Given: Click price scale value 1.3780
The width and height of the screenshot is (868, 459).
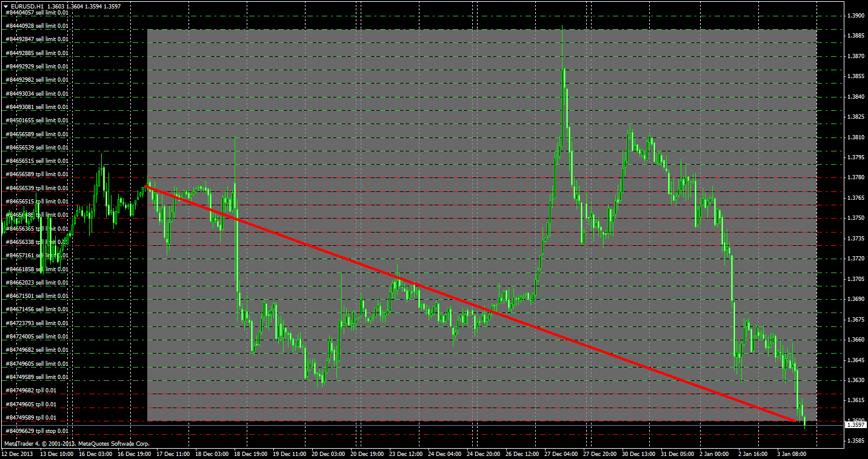Looking at the screenshot, I should coord(856,177).
